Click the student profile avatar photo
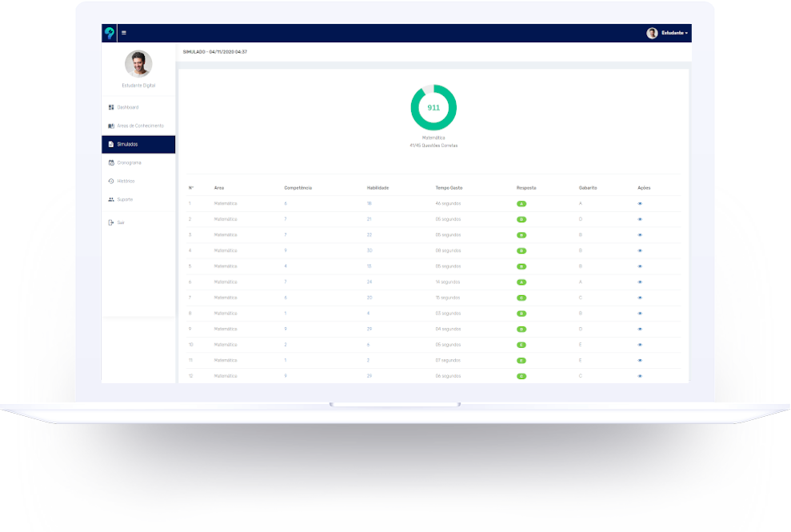This screenshot has width=791, height=532. [x=137, y=64]
